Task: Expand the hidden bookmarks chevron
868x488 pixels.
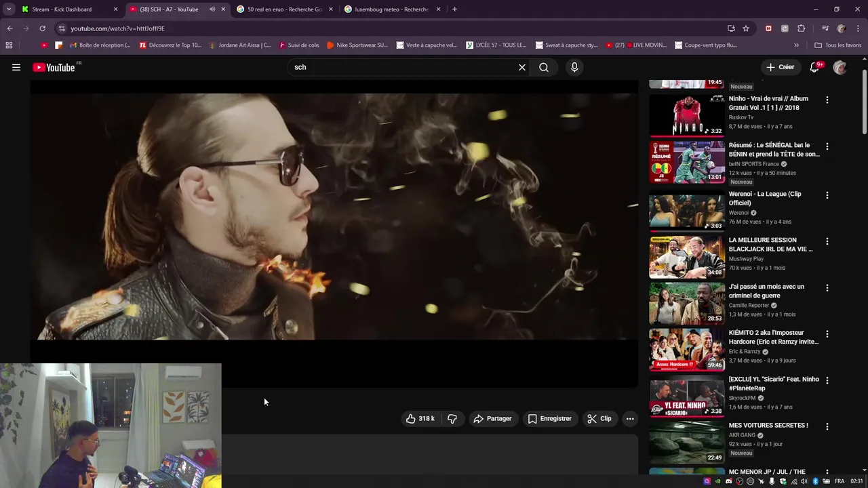Action: coord(796,45)
